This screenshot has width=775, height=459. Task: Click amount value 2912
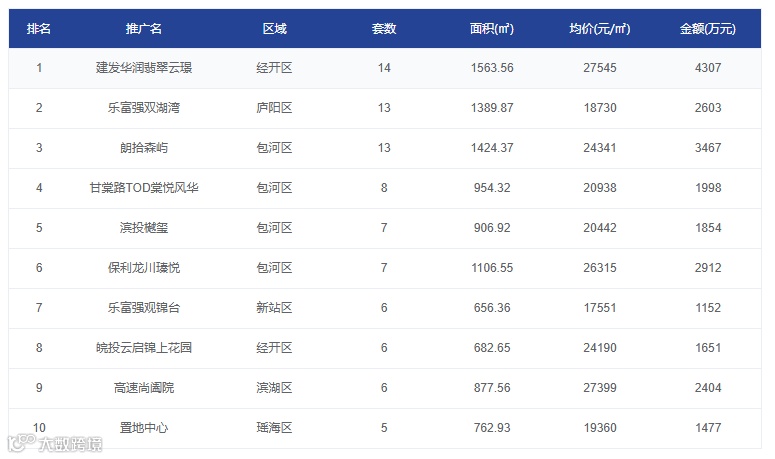708,268
